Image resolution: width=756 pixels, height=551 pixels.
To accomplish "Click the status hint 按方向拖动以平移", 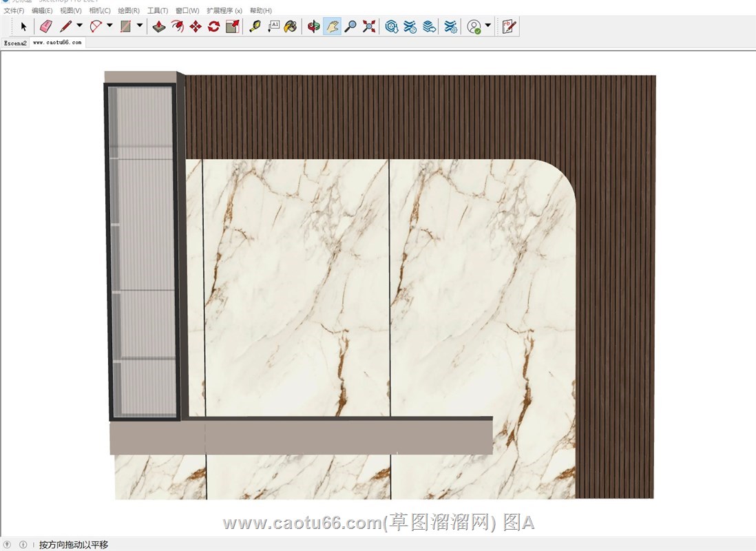I will pyautogui.click(x=73, y=545).
